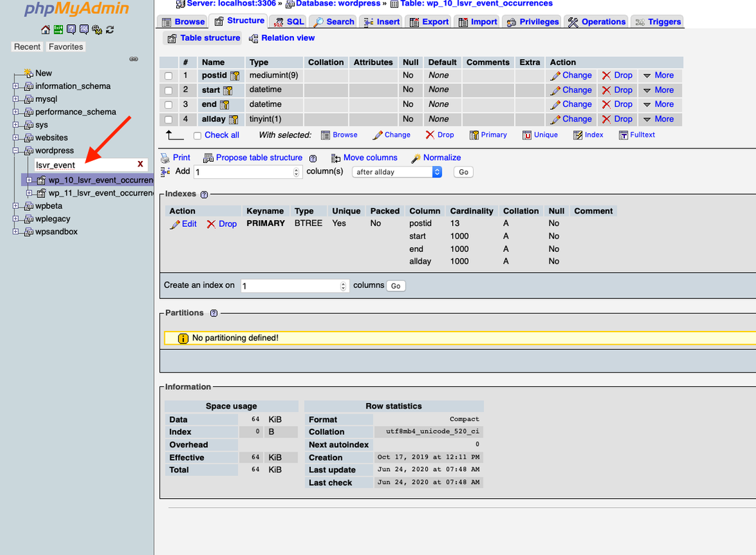Click Move columns icon

[x=336, y=158]
